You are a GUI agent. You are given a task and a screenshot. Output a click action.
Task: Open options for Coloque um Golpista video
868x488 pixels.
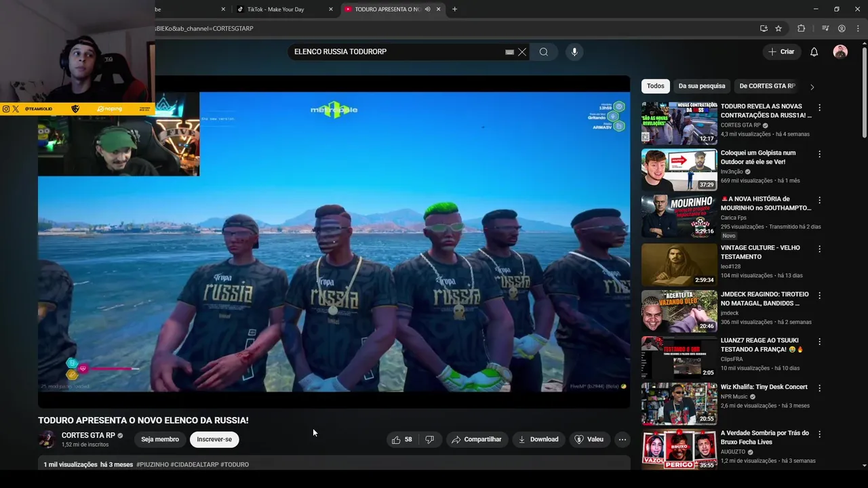819,154
